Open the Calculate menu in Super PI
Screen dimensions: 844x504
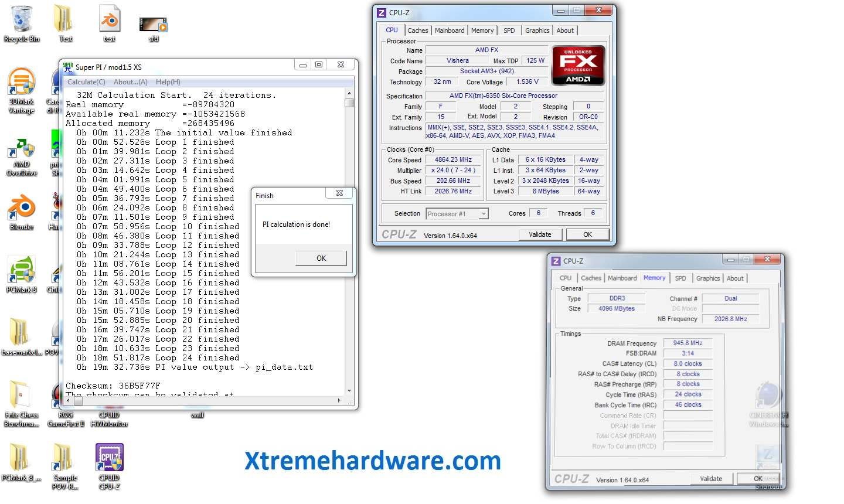point(86,82)
